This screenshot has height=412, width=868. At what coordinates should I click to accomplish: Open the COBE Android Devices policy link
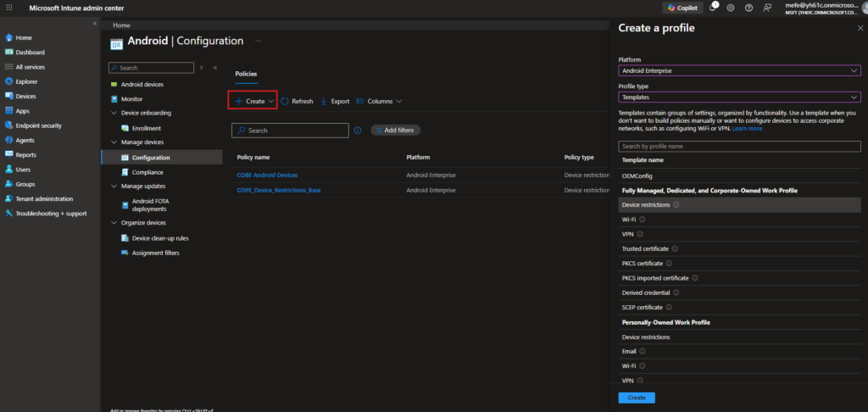pos(267,175)
